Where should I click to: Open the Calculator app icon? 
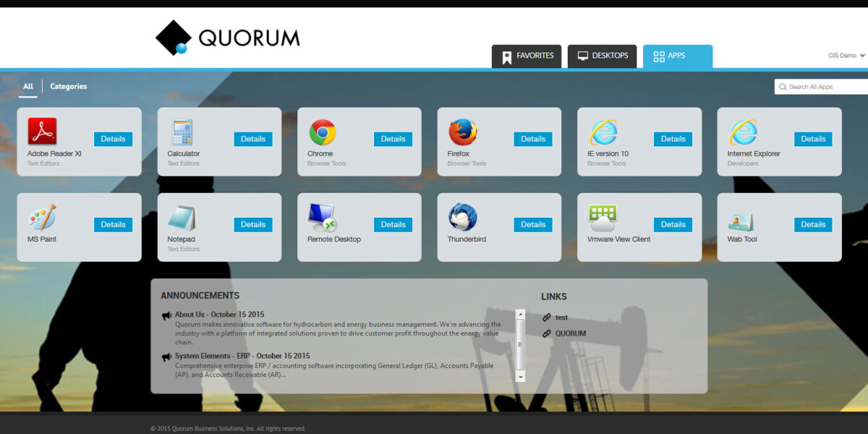(182, 132)
